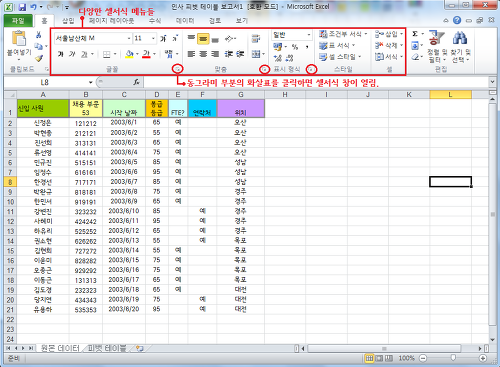
Task: Click the Decrease Decimal icon
Action: click(x=289, y=58)
